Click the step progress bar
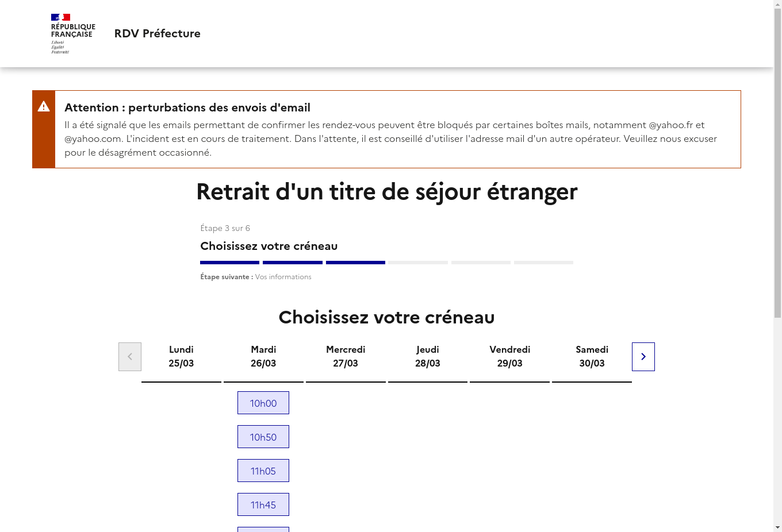The image size is (782, 532). pos(386,263)
